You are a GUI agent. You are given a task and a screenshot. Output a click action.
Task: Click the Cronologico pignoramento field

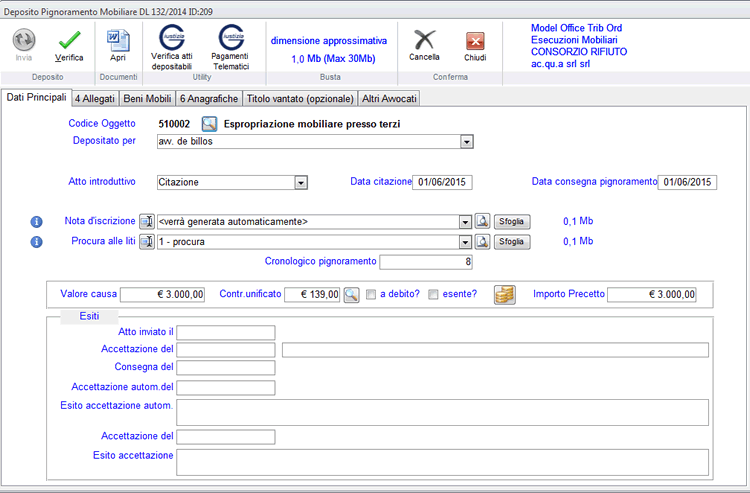[x=426, y=262]
